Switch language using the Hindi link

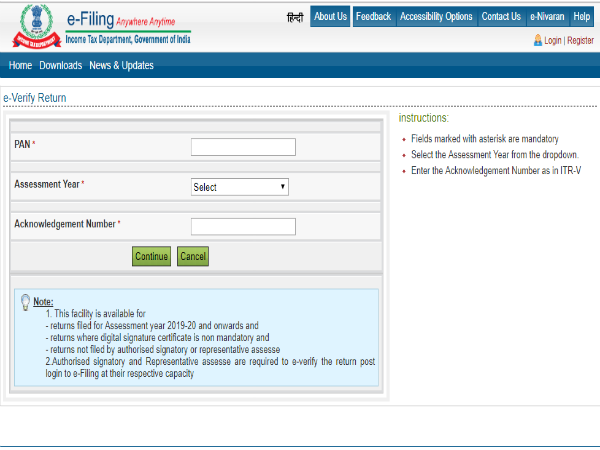[295, 17]
